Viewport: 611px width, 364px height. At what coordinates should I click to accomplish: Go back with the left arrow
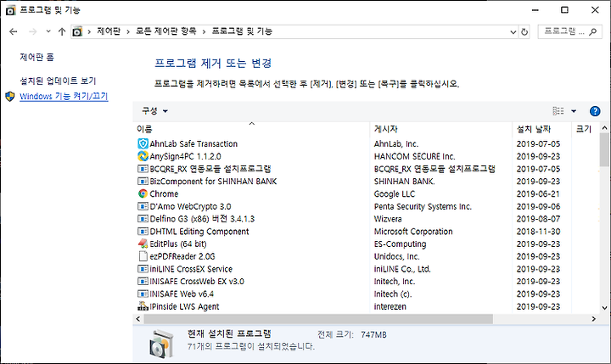point(14,31)
